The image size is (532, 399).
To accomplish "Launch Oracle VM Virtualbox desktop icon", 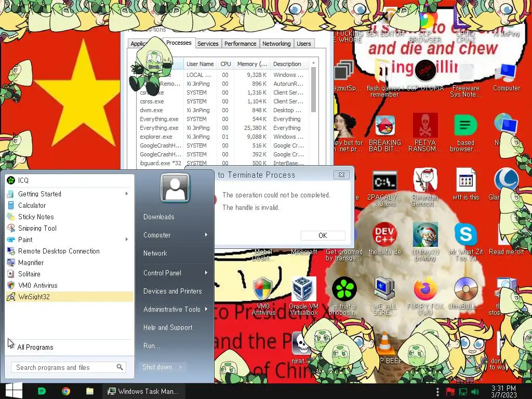I will pos(303,296).
